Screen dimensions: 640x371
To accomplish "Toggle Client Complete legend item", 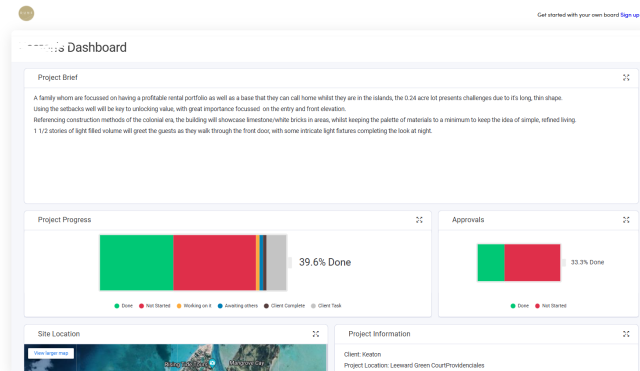I will [284, 306].
